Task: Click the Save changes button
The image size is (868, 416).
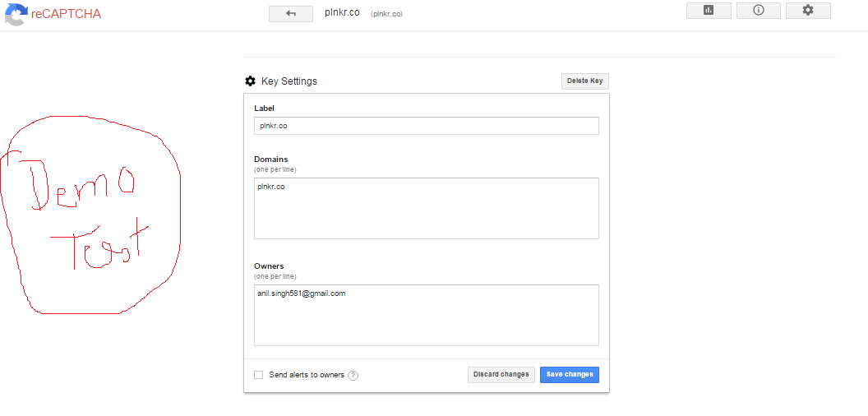Action: [570, 375]
